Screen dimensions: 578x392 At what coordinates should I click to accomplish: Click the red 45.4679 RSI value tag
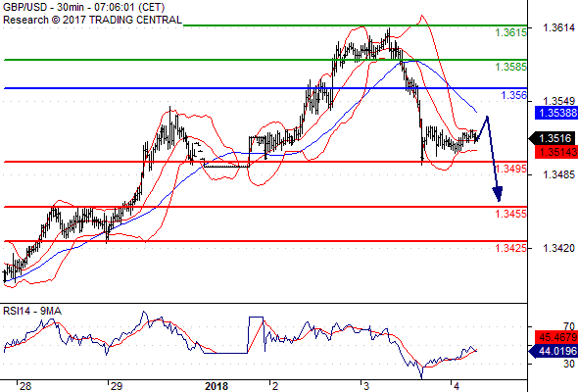[556, 337]
